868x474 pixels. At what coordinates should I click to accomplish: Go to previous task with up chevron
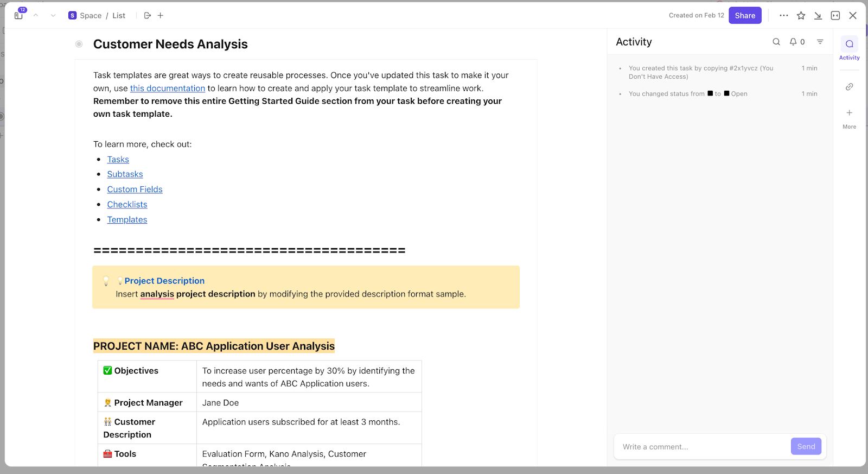click(x=36, y=16)
